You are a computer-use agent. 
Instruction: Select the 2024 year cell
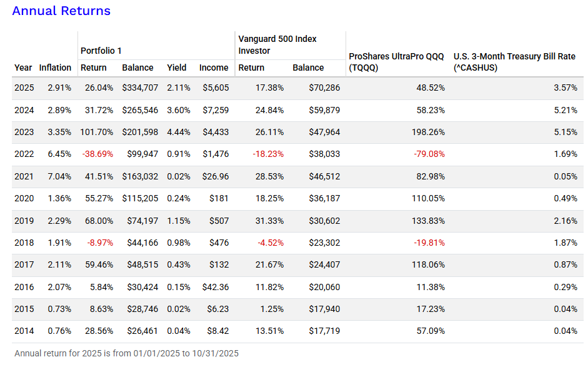24,110
